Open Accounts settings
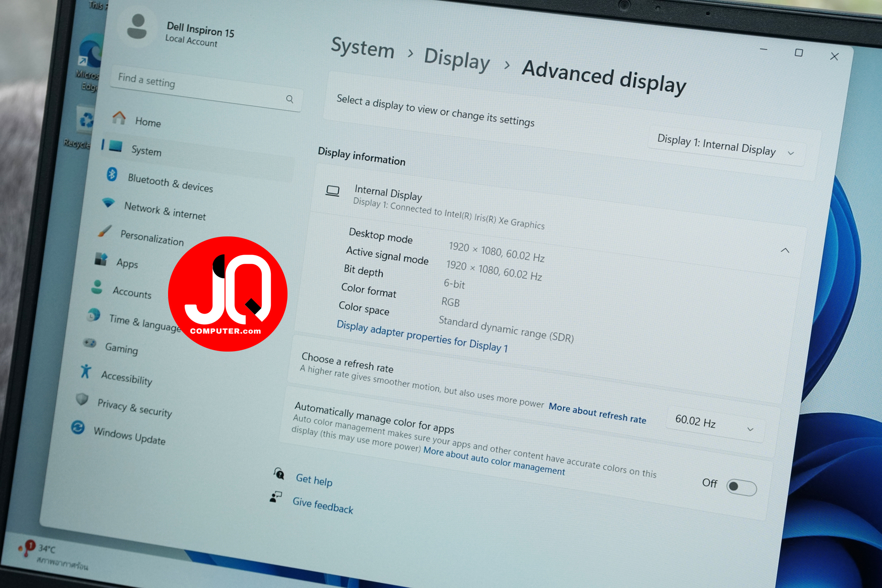 pyautogui.click(x=132, y=292)
